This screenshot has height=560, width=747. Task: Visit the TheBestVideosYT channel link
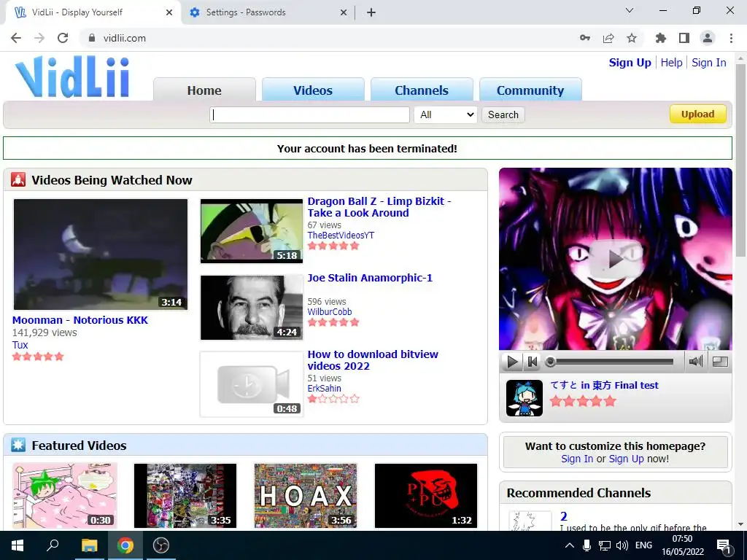click(x=341, y=236)
